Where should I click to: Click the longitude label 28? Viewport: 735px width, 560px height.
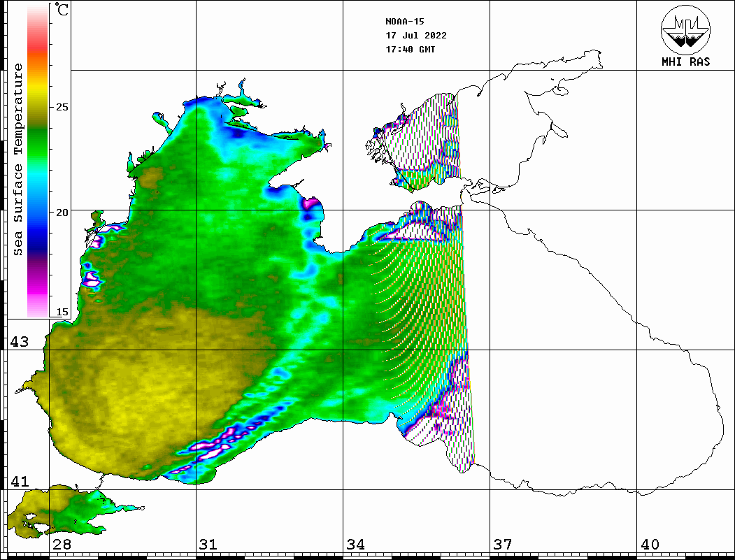click(62, 545)
